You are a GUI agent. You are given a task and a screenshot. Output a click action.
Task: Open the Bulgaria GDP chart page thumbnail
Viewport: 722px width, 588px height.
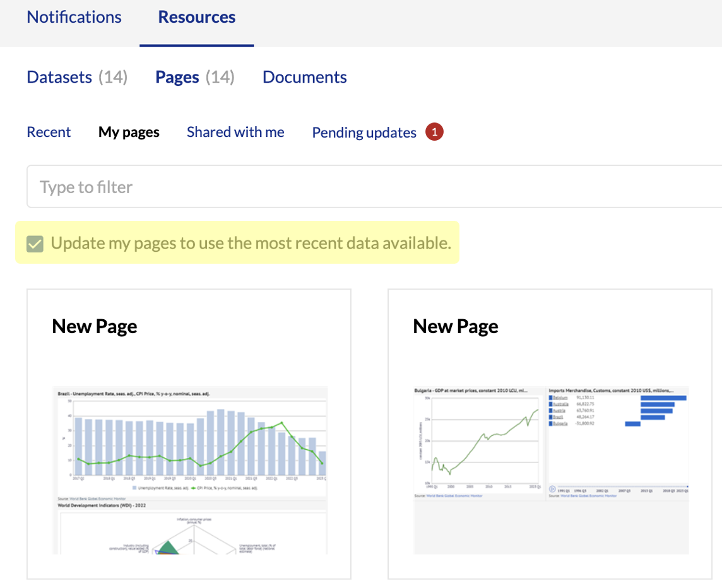(551, 470)
